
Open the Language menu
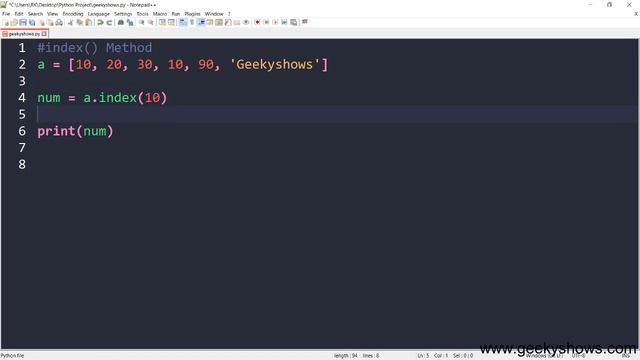(x=98, y=14)
